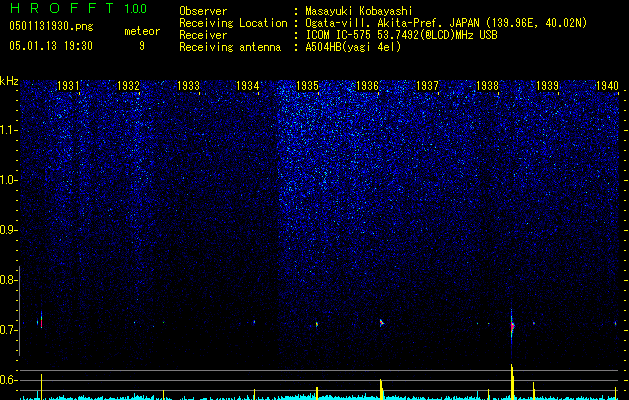Image resolution: width=629 pixels, height=400 pixels.
Task: Click the Receiving antenna label
Action: click(x=230, y=47)
